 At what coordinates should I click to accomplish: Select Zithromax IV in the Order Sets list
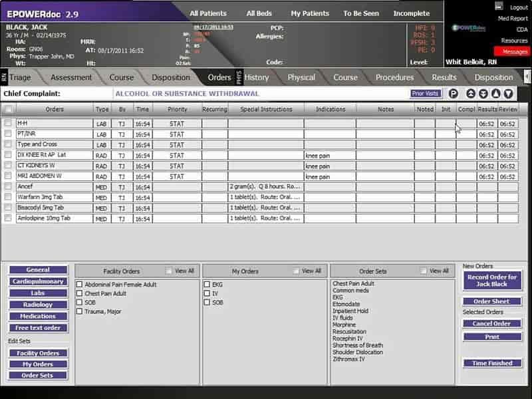(348, 359)
